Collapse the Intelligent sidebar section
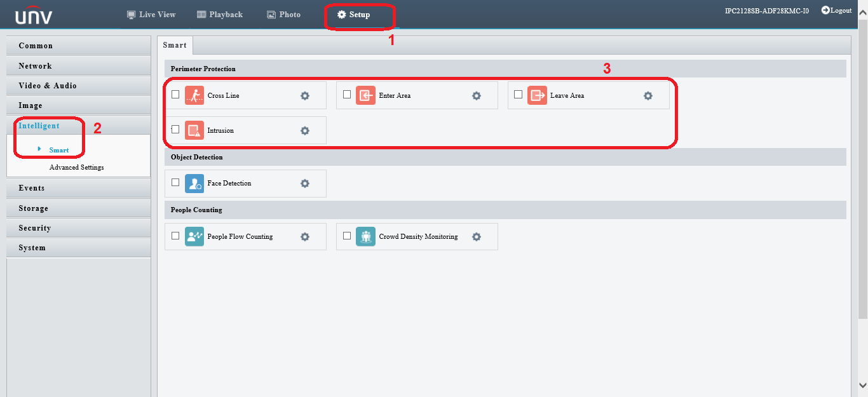The image size is (868, 397). click(x=39, y=126)
